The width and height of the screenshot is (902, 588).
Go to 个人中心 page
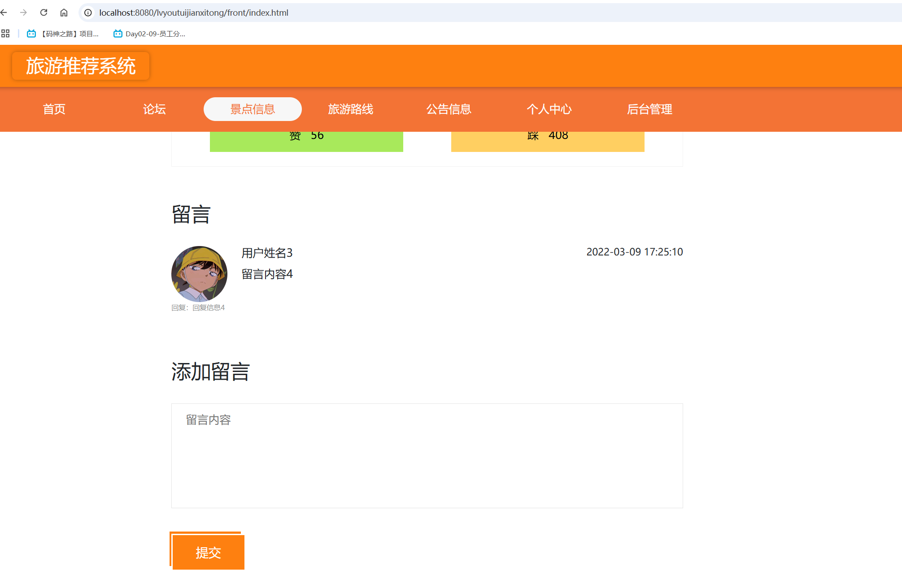click(x=549, y=109)
